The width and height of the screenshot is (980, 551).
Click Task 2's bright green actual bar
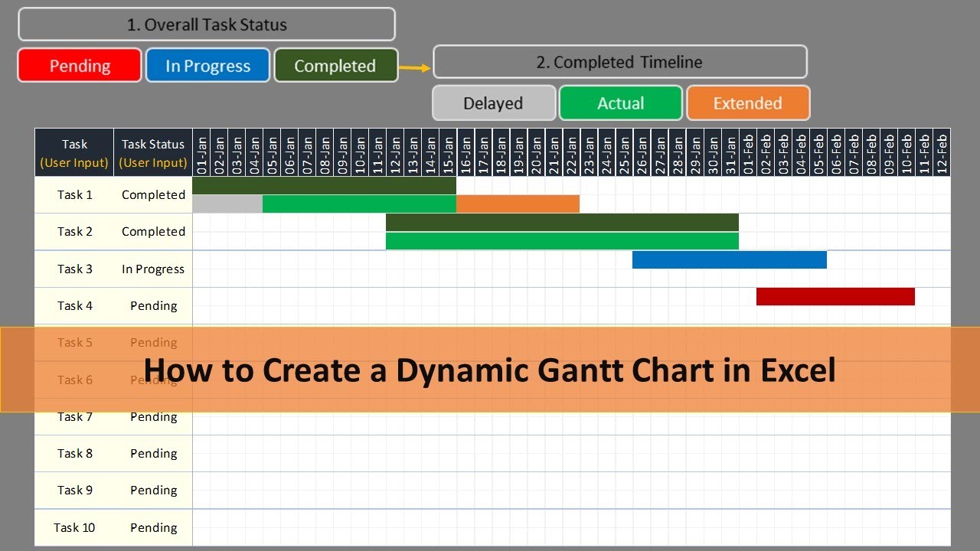[x=562, y=240]
